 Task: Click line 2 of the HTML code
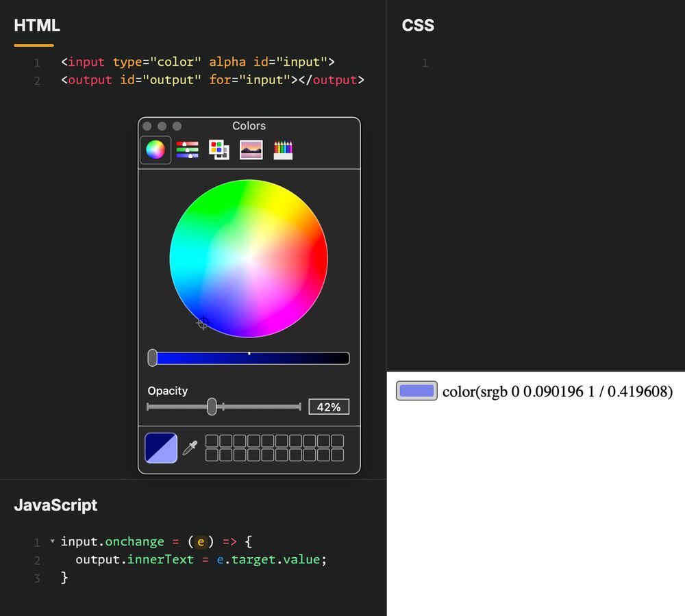point(212,80)
